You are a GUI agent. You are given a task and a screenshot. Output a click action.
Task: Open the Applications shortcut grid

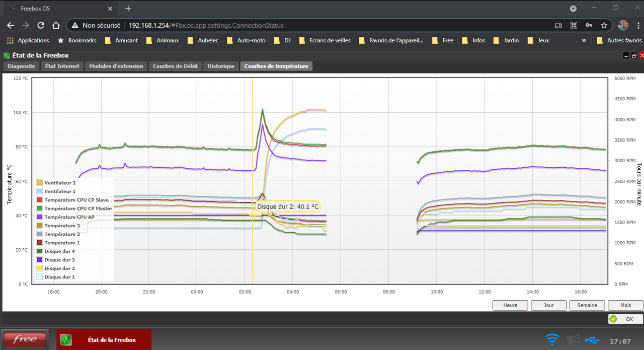tap(28, 40)
